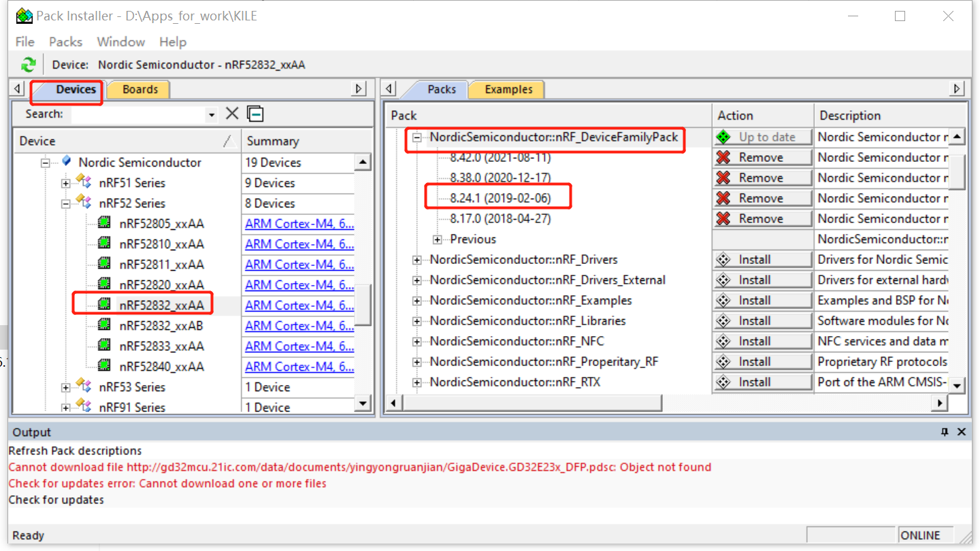Remove pack version 8.24.1
This screenshot has width=980, height=551.
(763, 198)
